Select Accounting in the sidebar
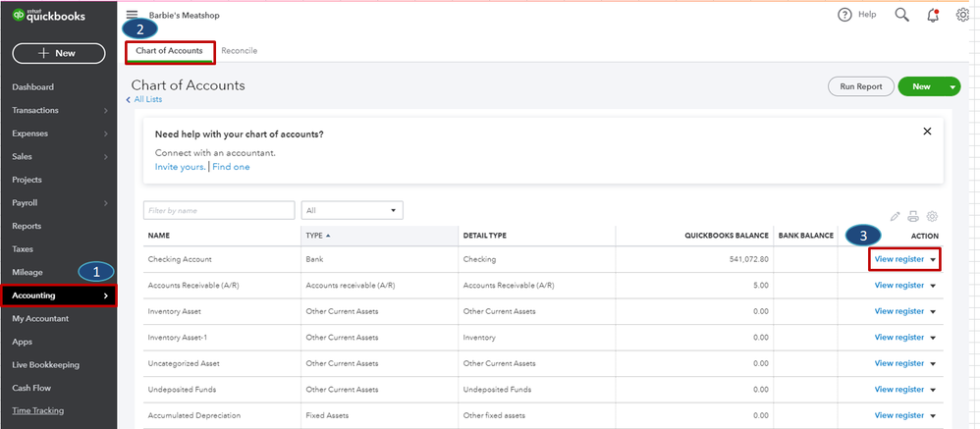The height and width of the screenshot is (429, 980). coord(59,295)
